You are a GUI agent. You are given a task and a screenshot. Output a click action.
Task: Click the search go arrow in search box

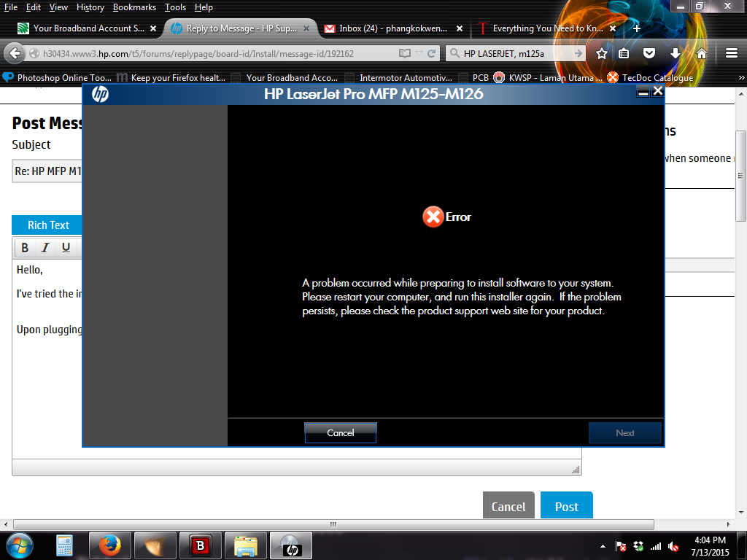point(578,53)
